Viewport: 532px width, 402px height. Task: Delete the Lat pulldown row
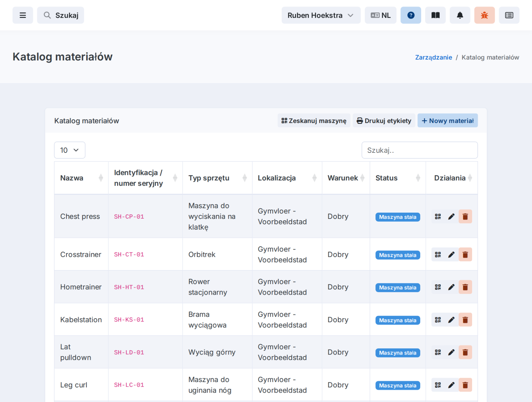click(465, 352)
